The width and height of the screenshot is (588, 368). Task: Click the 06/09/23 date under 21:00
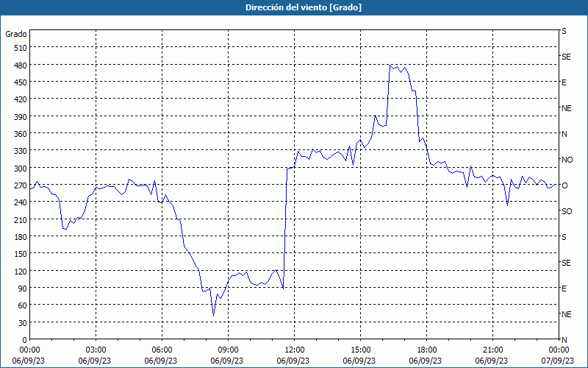pyautogui.click(x=491, y=361)
